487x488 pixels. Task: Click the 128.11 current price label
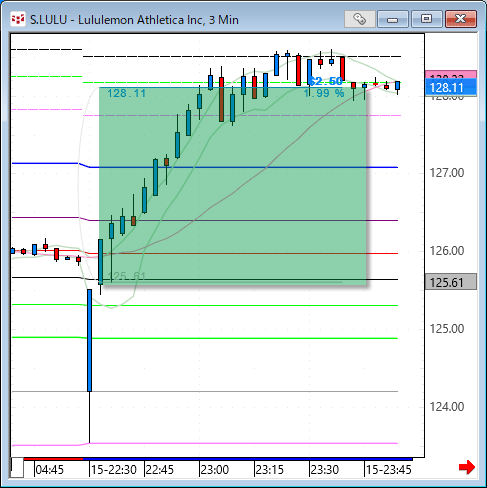coord(451,88)
